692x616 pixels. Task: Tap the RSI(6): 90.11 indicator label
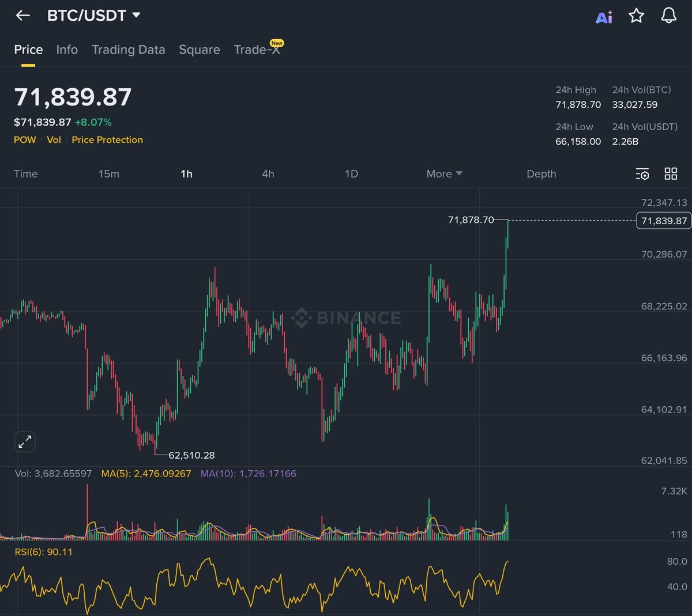click(x=43, y=551)
